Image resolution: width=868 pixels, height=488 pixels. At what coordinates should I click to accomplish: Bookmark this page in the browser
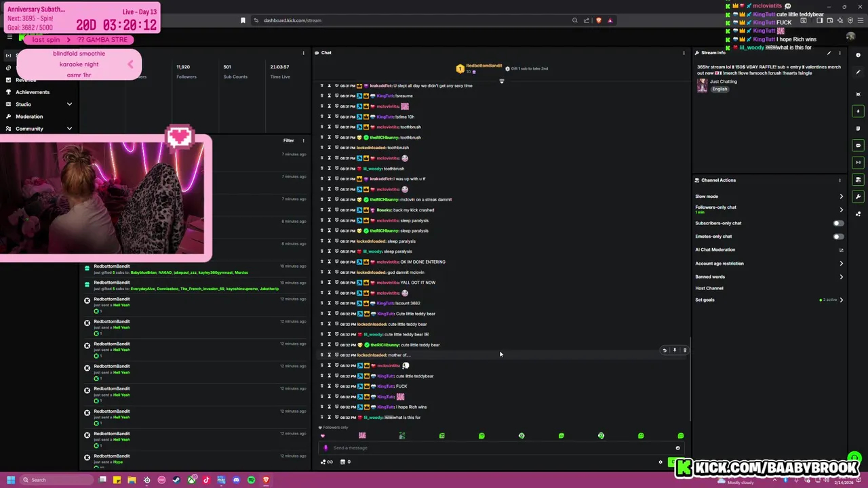click(x=243, y=20)
